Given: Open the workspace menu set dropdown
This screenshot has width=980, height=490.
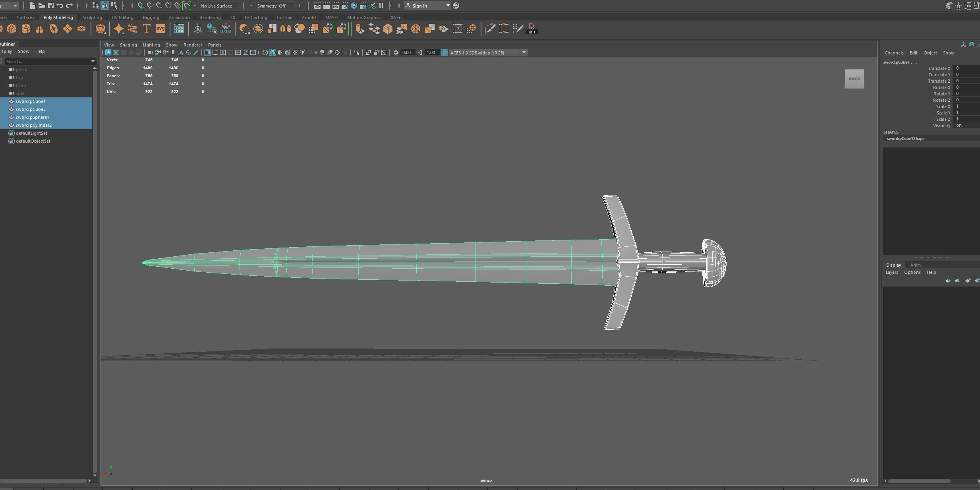Looking at the screenshot, I should point(15,6).
